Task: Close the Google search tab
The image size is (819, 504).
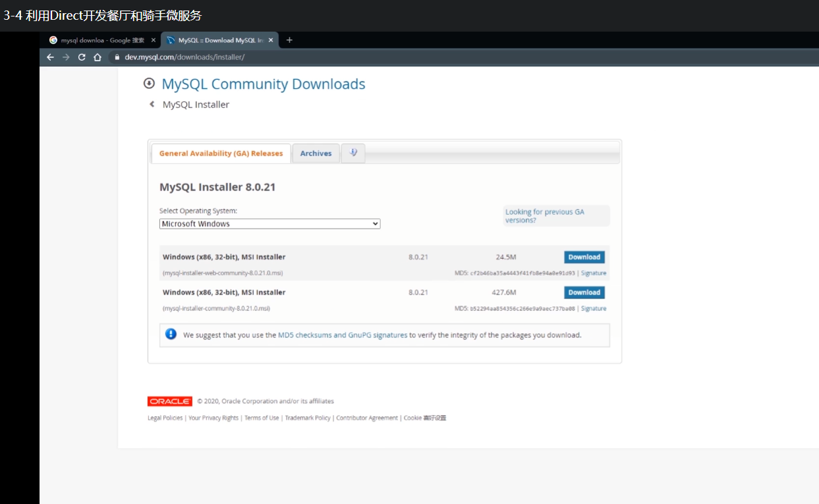Action: point(153,40)
